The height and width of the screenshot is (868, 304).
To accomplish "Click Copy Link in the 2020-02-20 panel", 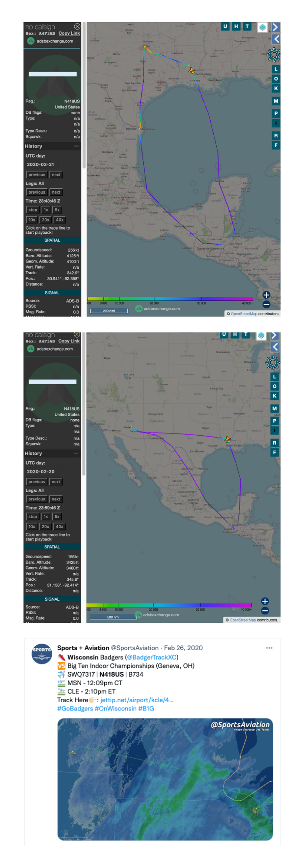I will pos(69,341).
